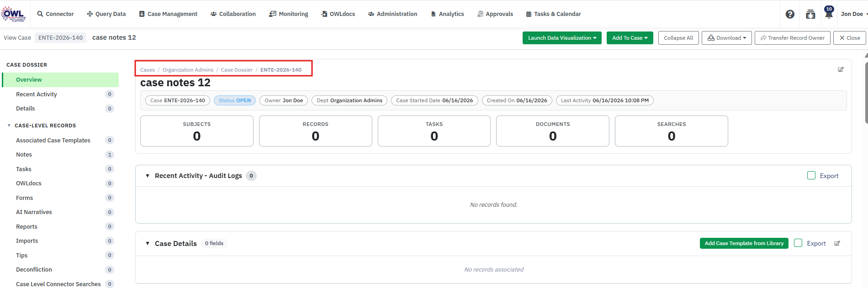Screen dimensions: 868x288
Task: Click the Collapse All button
Action: pyautogui.click(x=678, y=38)
